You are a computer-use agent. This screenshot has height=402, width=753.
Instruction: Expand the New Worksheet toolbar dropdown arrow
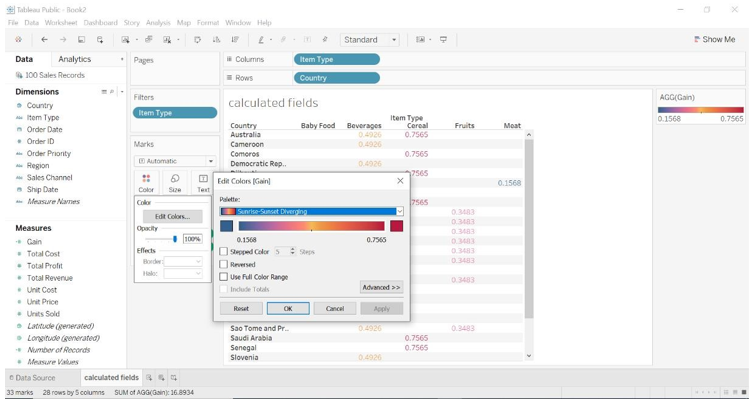coord(136,40)
